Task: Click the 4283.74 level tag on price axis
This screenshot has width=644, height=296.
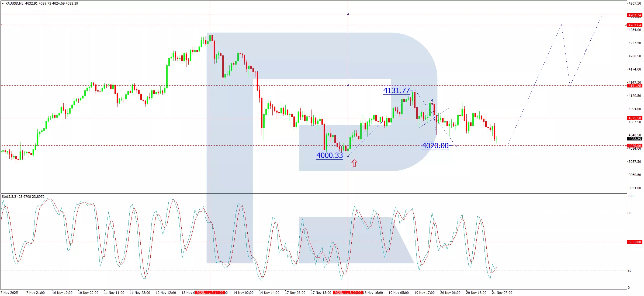Action: 635,15
